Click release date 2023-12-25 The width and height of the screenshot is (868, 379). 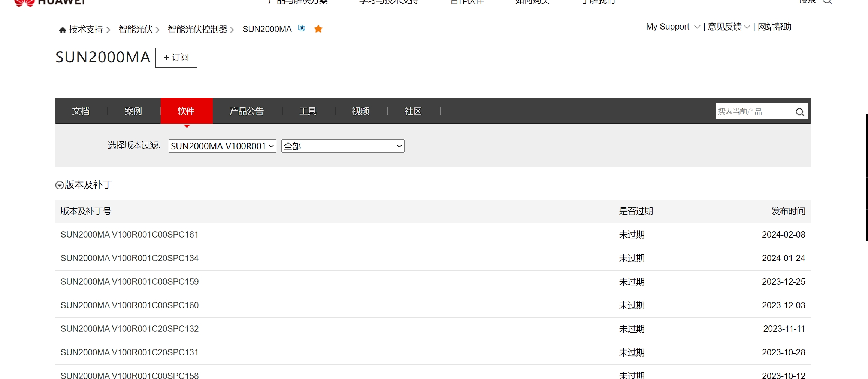pyautogui.click(x=784, y=282)
